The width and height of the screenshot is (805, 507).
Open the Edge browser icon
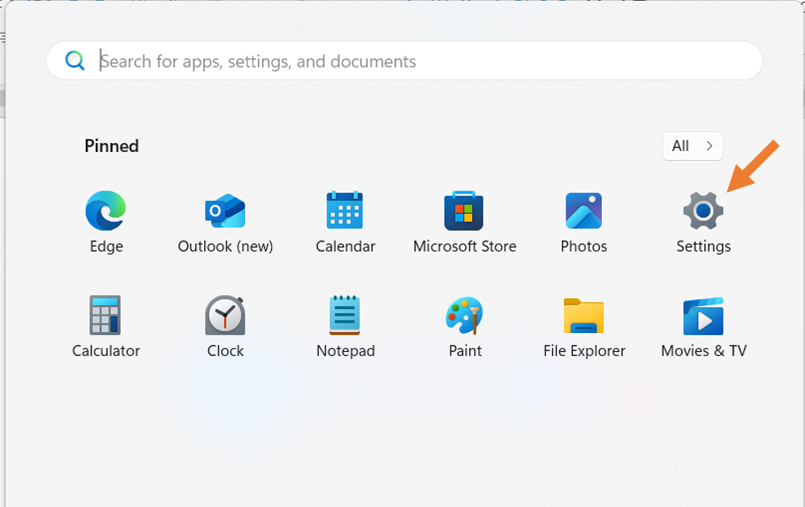106,211
